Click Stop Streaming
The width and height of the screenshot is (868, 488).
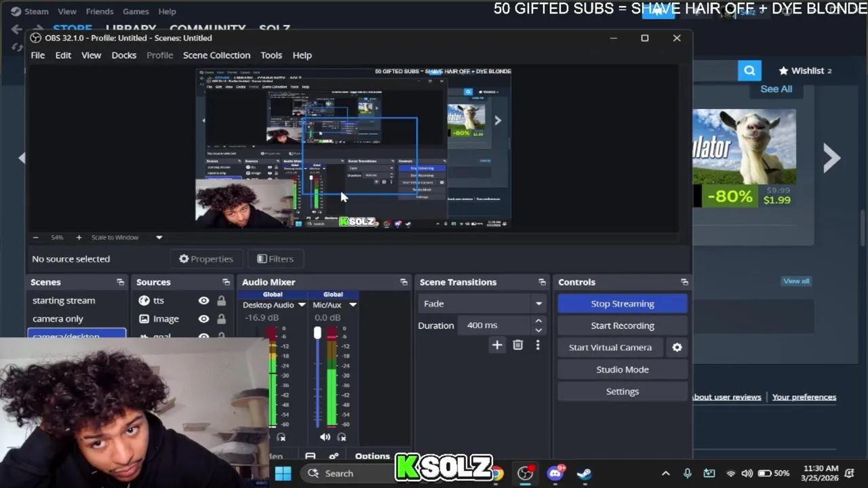click(623, 304)
